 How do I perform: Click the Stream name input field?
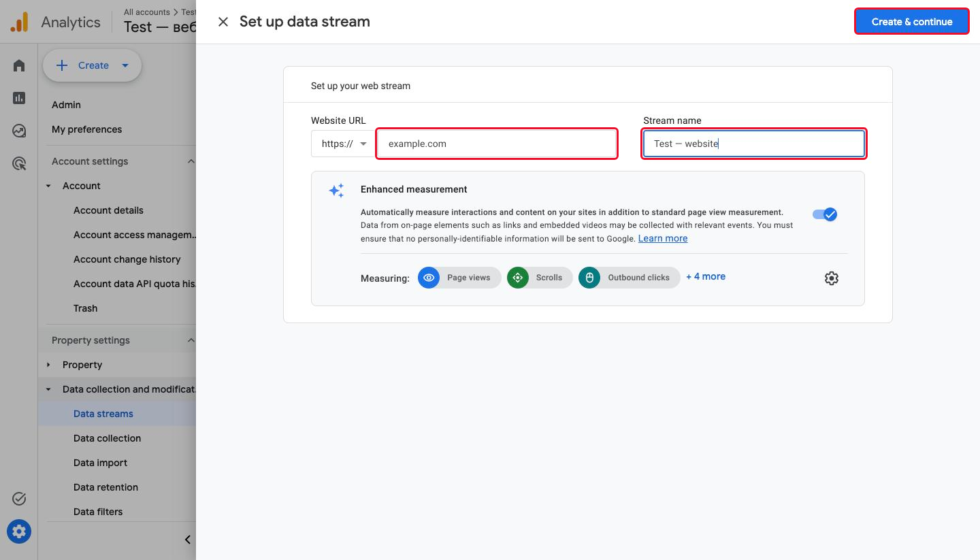754,144
